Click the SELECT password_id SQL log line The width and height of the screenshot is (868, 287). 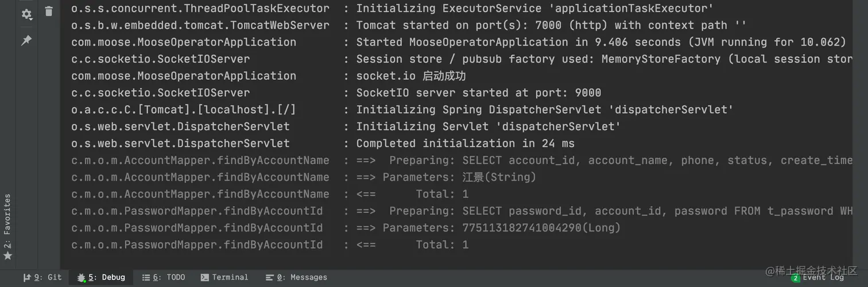[x=603, y=211]
